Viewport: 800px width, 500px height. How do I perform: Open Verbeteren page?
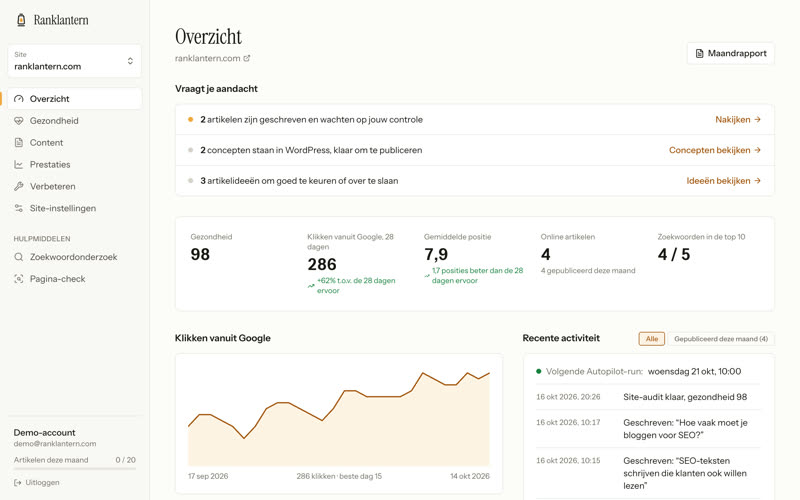(74, 187)
